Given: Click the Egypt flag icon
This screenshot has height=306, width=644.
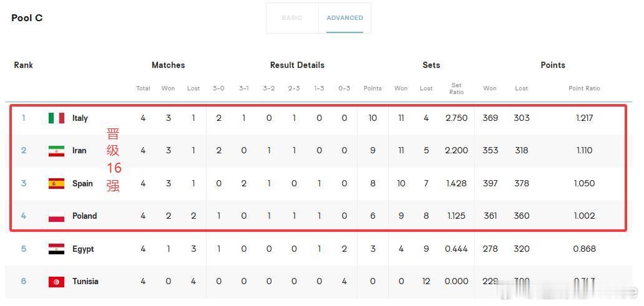Looking at the screenshot, I should tap(56, 249).
